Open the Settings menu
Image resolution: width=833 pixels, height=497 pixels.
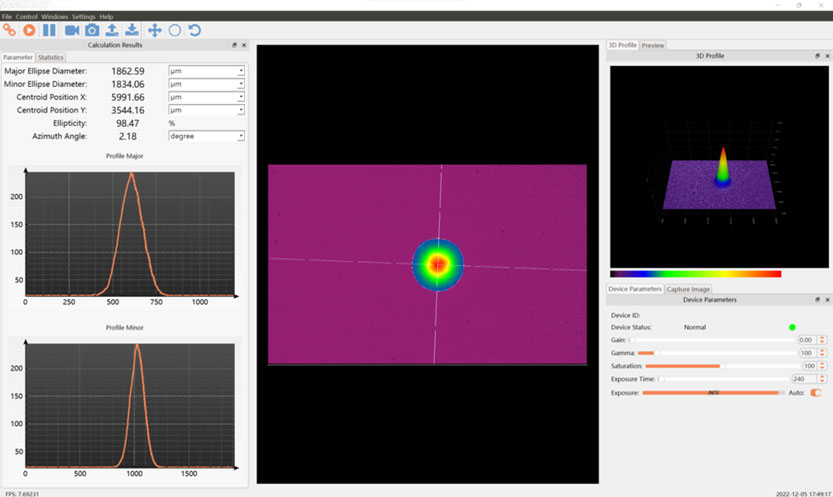[84, 17]
